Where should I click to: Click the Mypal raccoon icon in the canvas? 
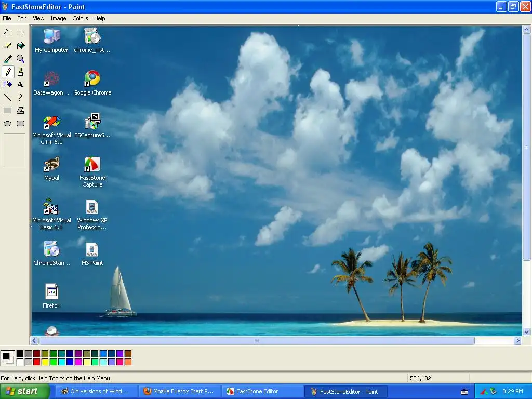point(51,168)
